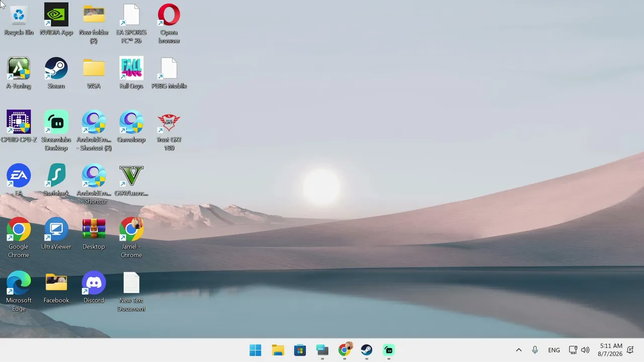Select the EA app desktop shortcut
The height and width of the screenshot is (362, 644).
pos(19,180)
